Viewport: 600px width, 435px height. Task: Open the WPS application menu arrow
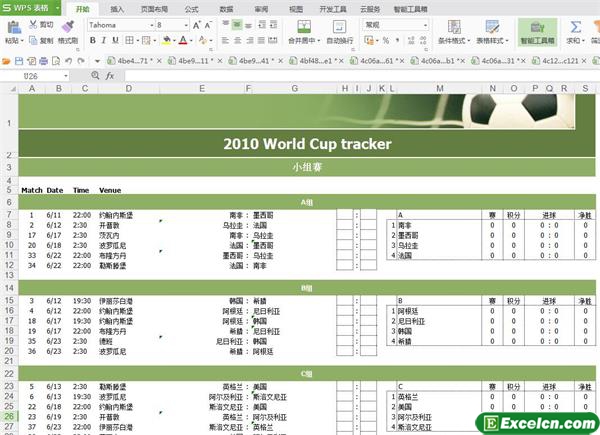pos(57,8)
